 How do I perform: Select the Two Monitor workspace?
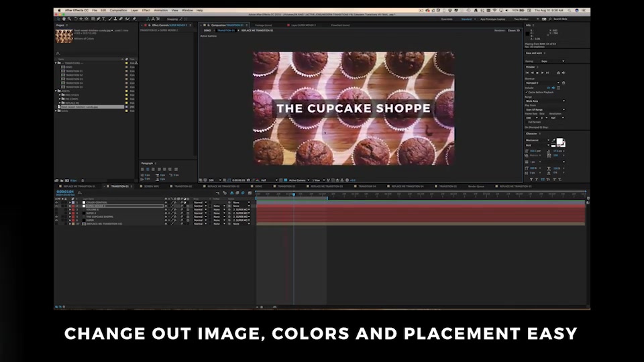click(x=521, y=19)
